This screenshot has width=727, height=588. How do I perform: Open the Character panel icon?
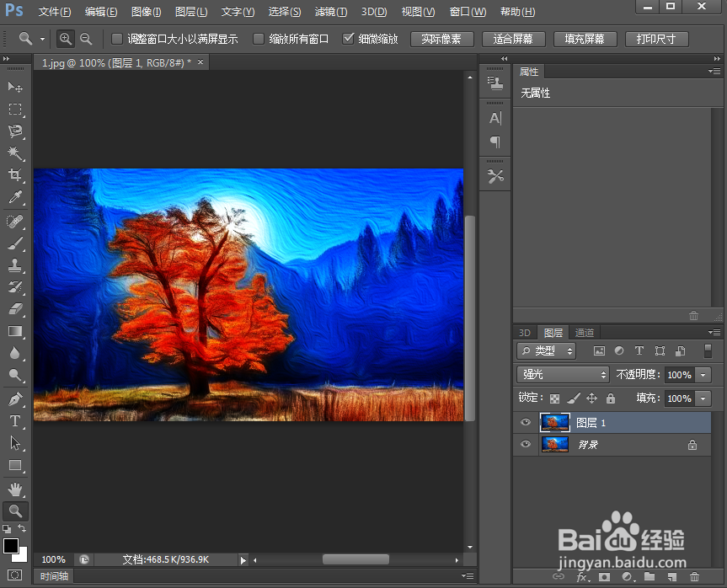click(495, 118)
